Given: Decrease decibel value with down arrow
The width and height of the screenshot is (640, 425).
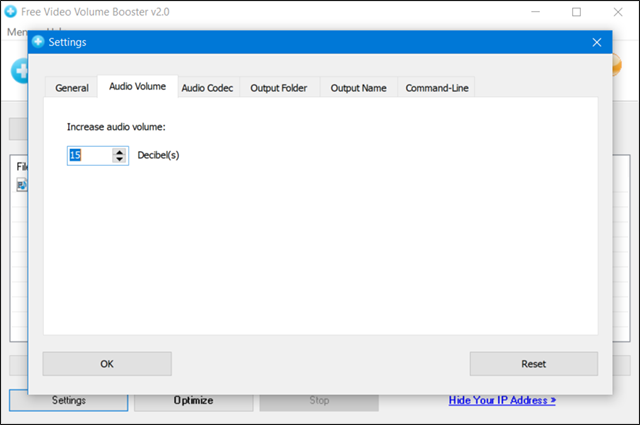Looking at the screenshot, I should click(x=119, y=159).
